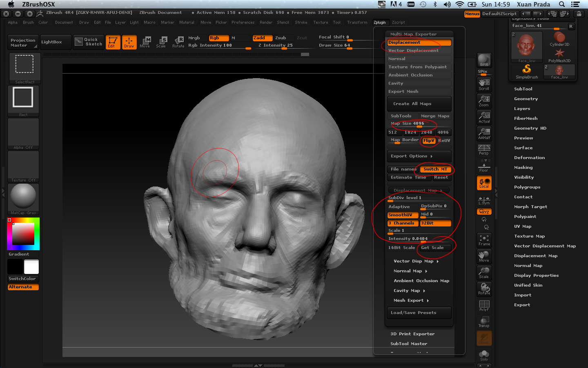Click the right-shelf Scale view icon
Screen dimensions: 588x368
[484, 273]
